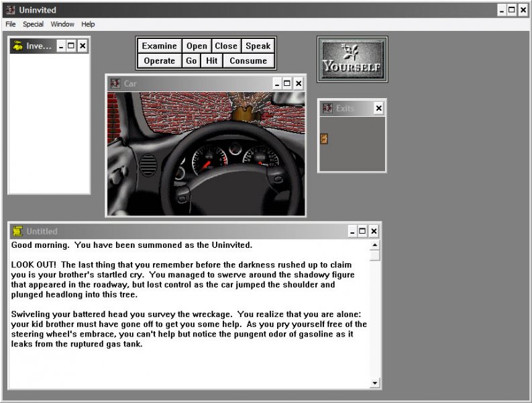Select the Speak command button
Viewport: 532px width, 403px height.
(258, 46)
